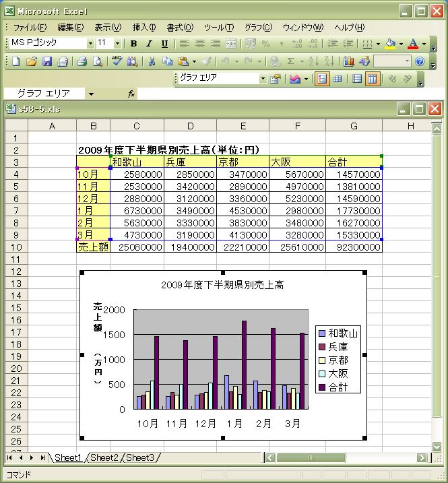This screenshot has height=483, width=448.
Task: Click the fx insert function icon
Action: [x=131, y=94]
